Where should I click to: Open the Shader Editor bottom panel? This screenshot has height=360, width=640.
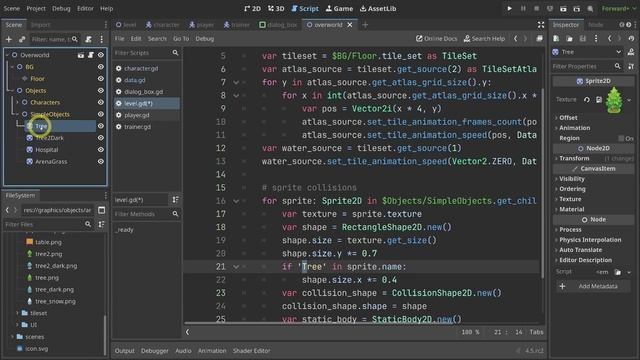[x=251, y=351]
